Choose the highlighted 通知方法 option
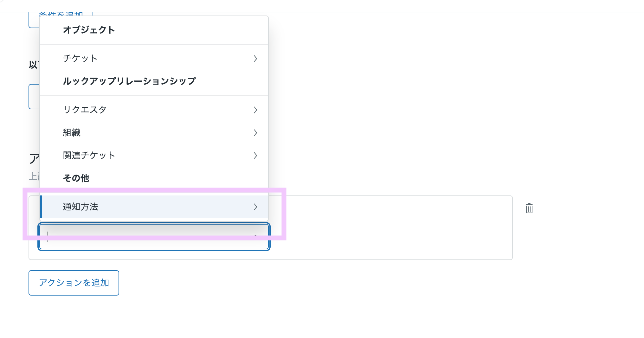The height and width of the screenshot is (338, 644). pyautogui.click(x=80, y=207)
